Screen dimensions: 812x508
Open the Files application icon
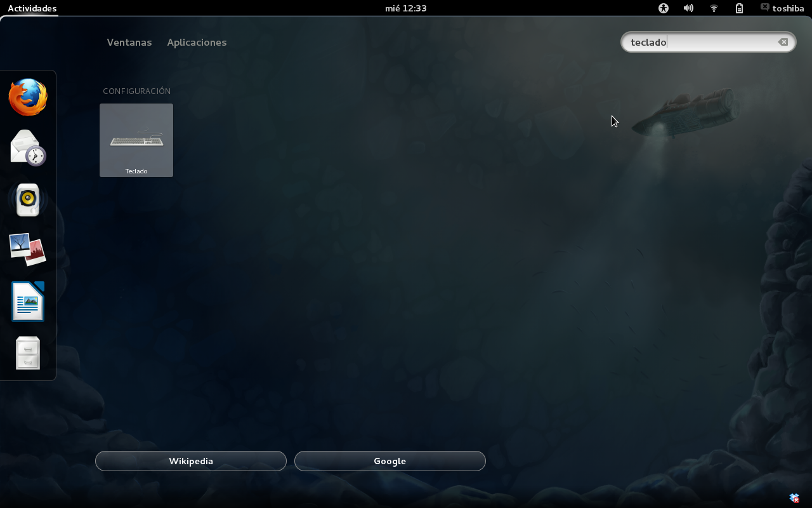27,352
